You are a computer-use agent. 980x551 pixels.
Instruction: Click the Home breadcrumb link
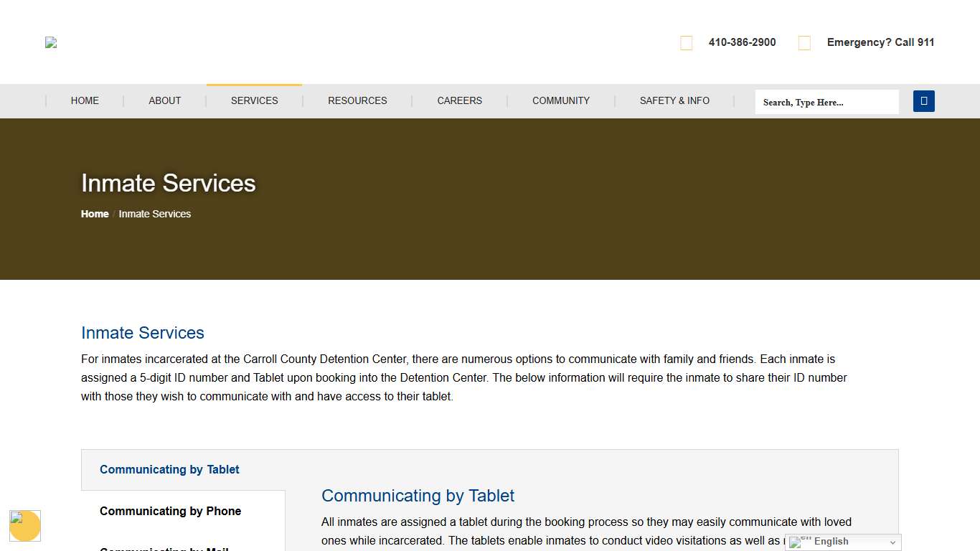(x=95, y=214)
